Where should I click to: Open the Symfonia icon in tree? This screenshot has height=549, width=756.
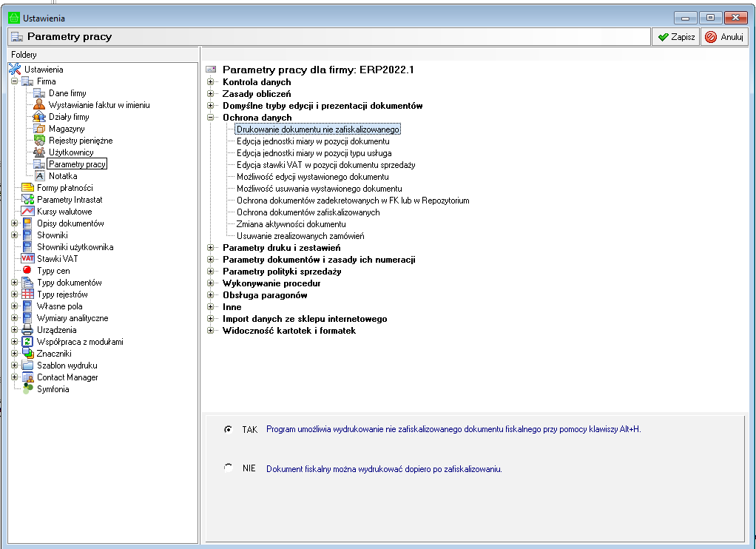28,389
